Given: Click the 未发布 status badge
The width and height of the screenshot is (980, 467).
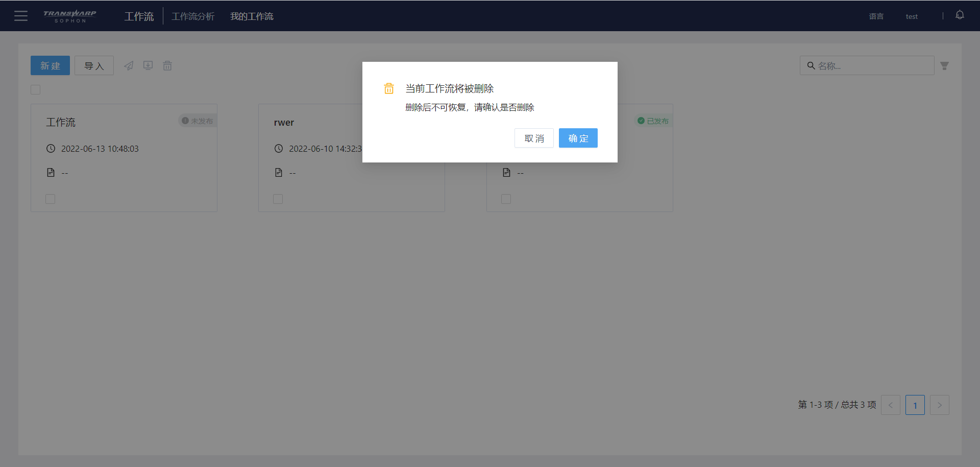Looking at the screenshot, I should click(198, 121).
